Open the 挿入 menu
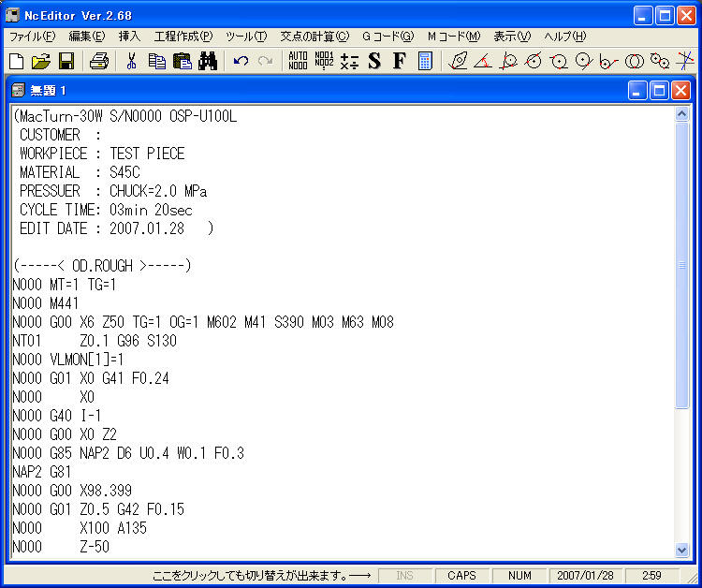Viewport: 702px width, 588px height. [x=129, y=37]
